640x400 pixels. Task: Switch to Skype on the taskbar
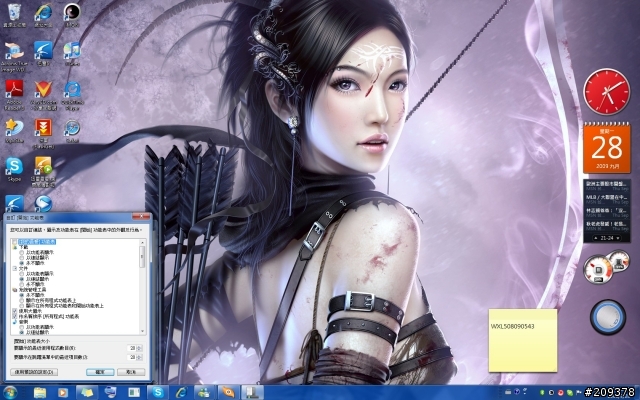[157, 393]
